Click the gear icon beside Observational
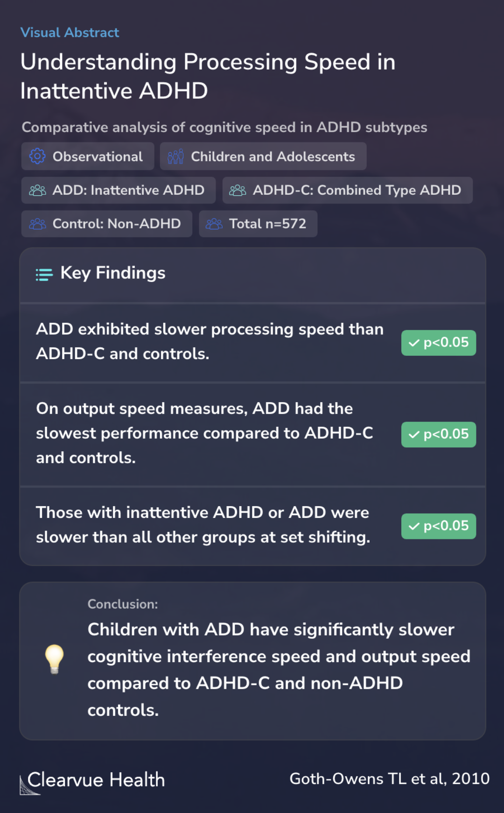Image resolution: width=504 pixels, height=813 pixels. pyautogui.click(x=37, y=156)
